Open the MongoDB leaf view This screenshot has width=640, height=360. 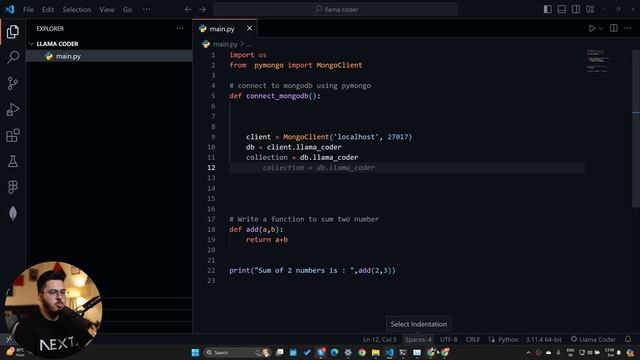(x=13, y=213)
